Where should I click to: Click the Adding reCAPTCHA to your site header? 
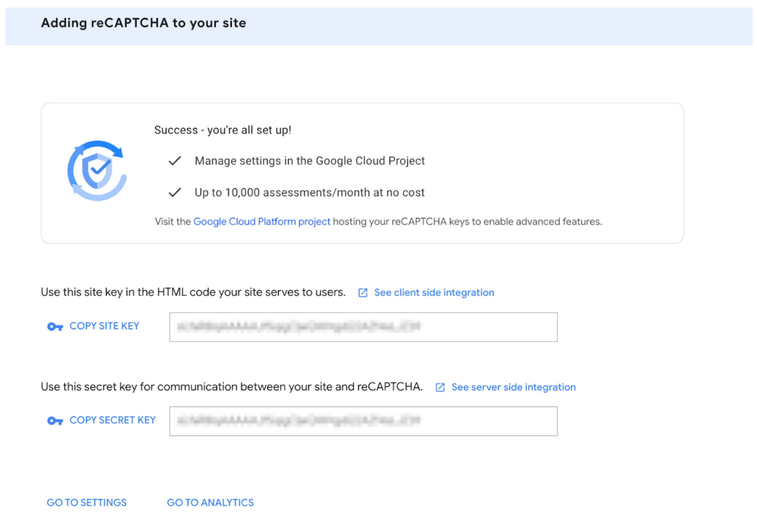[x=143, y=23]
